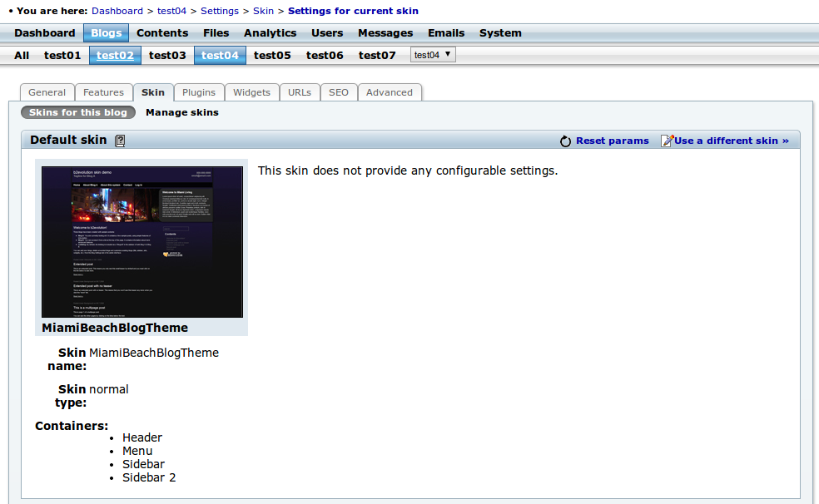Click the Reset params circular arrow icon
Image resolution: width=819 pixels, height=504 pixels.
tap(565, 141)
